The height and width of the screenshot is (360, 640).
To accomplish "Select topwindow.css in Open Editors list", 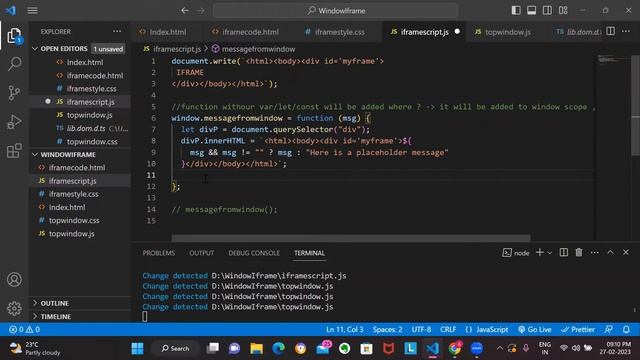I will coord(80,142).
